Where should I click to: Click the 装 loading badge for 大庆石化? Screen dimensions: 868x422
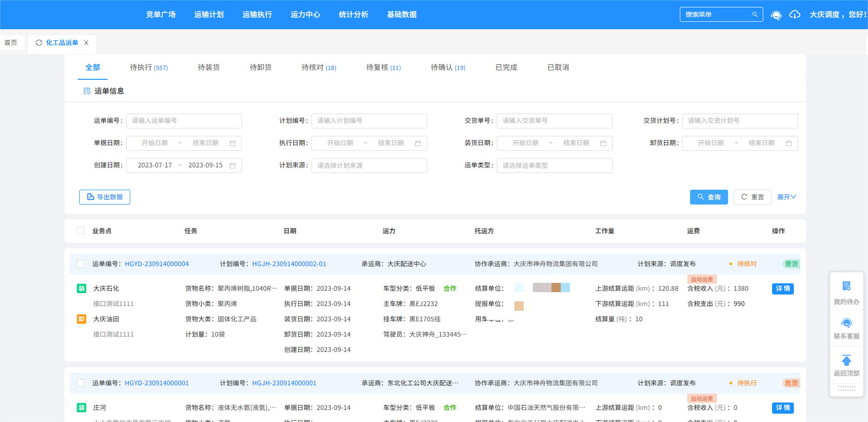[x=82, y=288]
